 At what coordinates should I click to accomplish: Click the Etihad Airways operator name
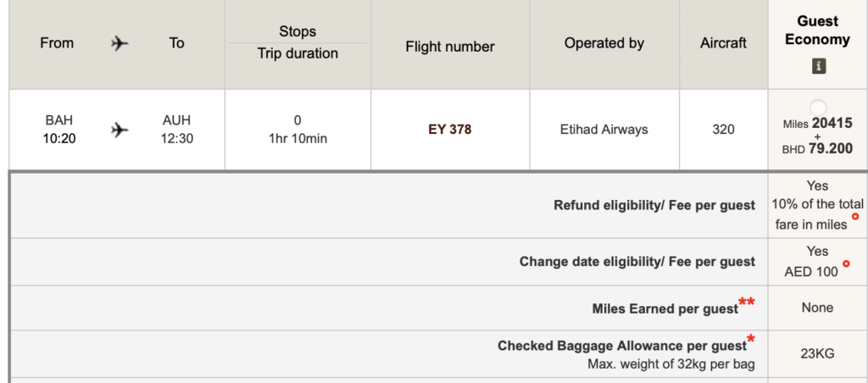(604, 130)
